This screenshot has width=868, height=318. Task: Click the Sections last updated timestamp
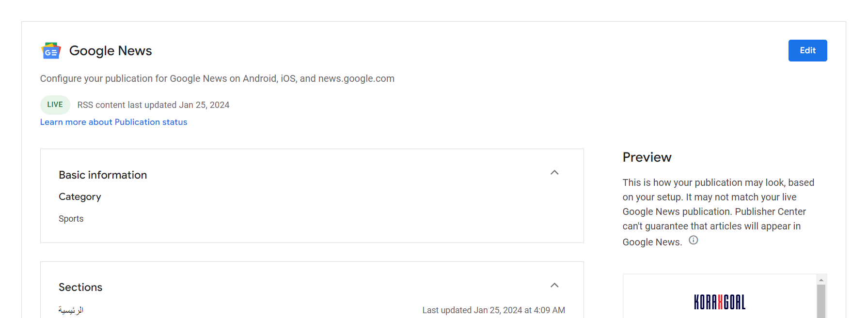pyautogui.click(x=493, y=310)
